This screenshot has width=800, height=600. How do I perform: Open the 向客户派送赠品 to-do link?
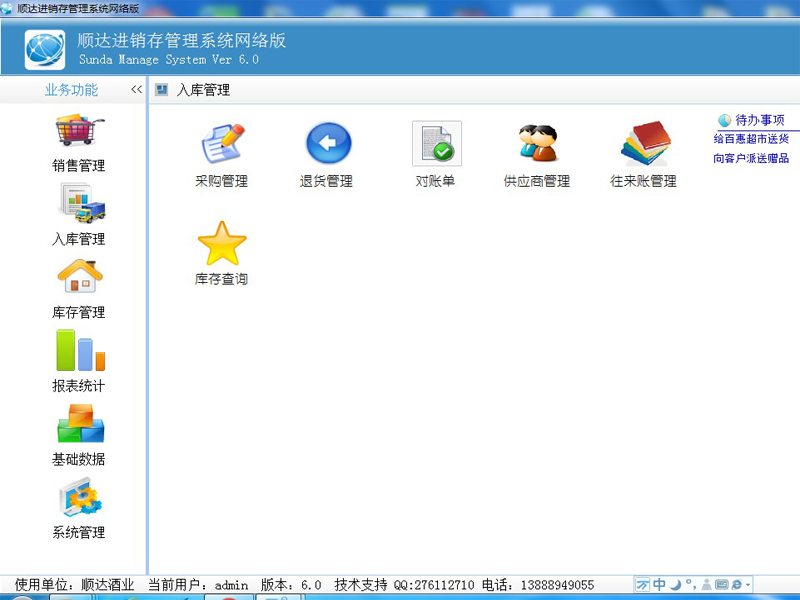point(751,158)
